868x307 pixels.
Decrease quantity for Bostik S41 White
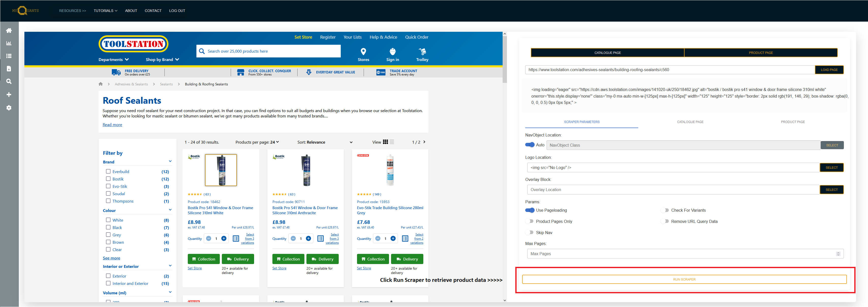pyautogui.click(x=209, y=239)
